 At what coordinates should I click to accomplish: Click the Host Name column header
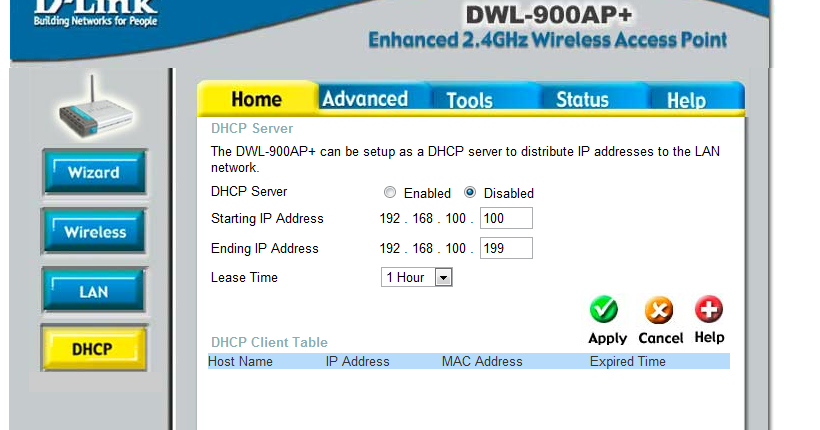pyautogui.click(x=240, y=361)
